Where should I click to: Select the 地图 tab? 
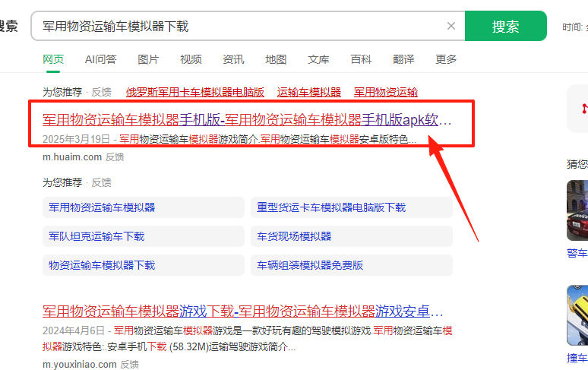coord(276,59)
